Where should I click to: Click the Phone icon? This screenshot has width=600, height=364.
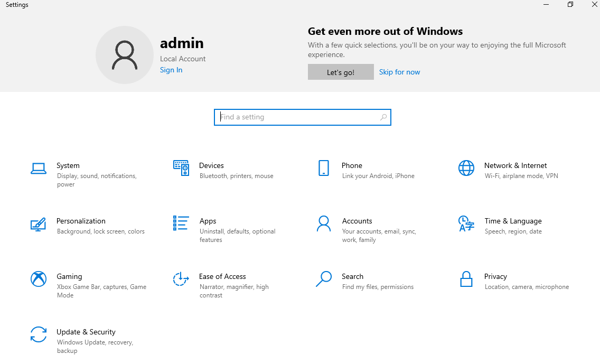(x=324, y=169)
